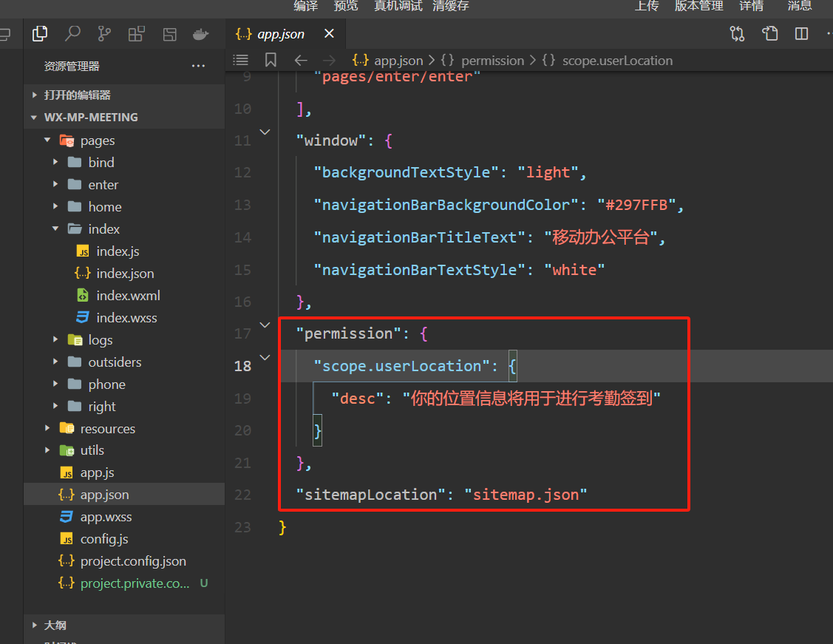
Task: Open the Explorer files icon in activity bar
Action: pyautogui.click(x=40, y=33)
